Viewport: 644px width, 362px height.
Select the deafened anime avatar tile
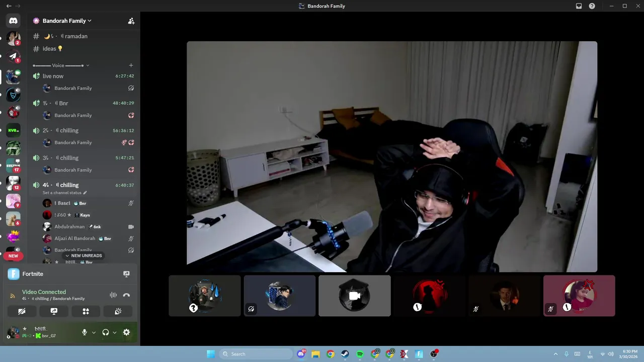[x=280, y=296]
